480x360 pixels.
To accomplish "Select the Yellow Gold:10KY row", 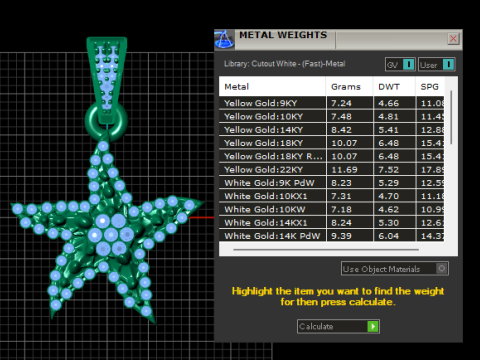I will pos(331,116).
